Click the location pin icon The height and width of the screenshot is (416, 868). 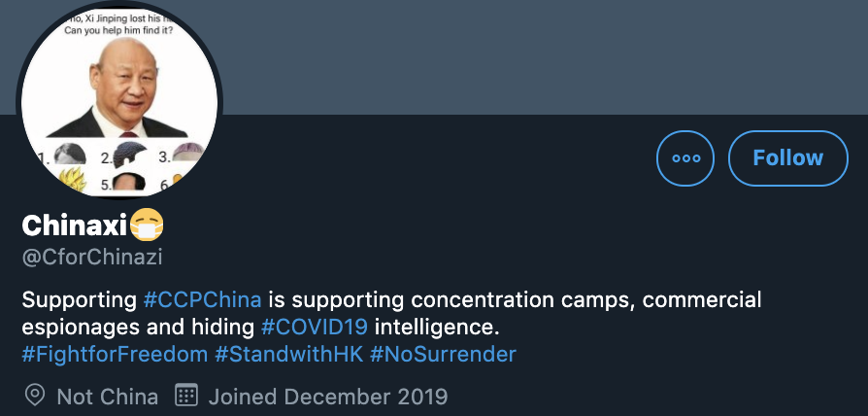(35, 396)
